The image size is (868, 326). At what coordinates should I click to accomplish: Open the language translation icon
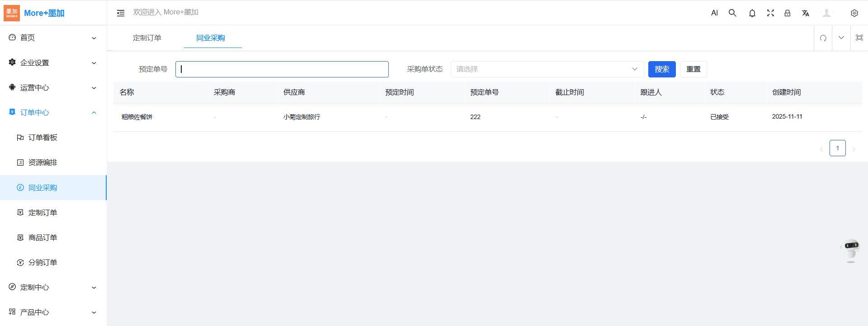click(805, 13)
